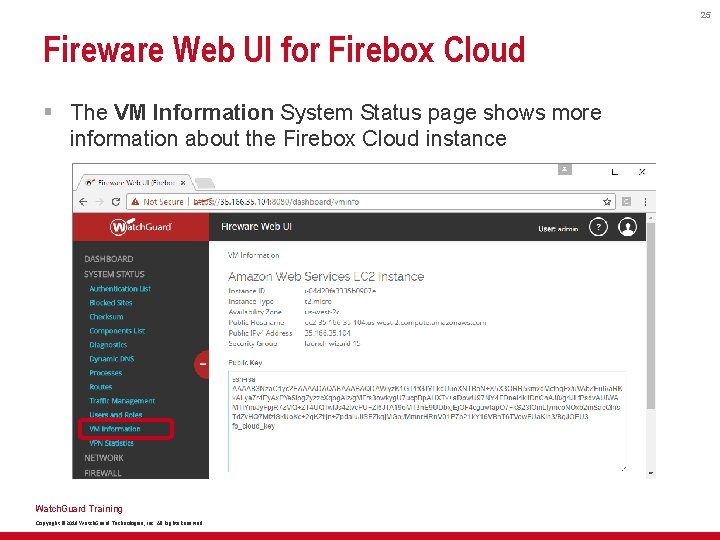720x540 pixels.
Task: Open the Checksum page
Action: pos(106,317)
